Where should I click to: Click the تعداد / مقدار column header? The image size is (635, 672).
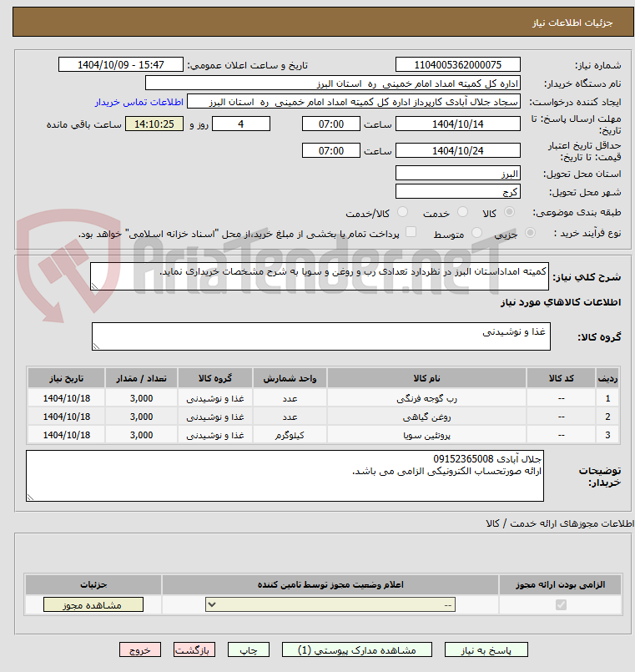pyautogui.click(x=141, y=378)
